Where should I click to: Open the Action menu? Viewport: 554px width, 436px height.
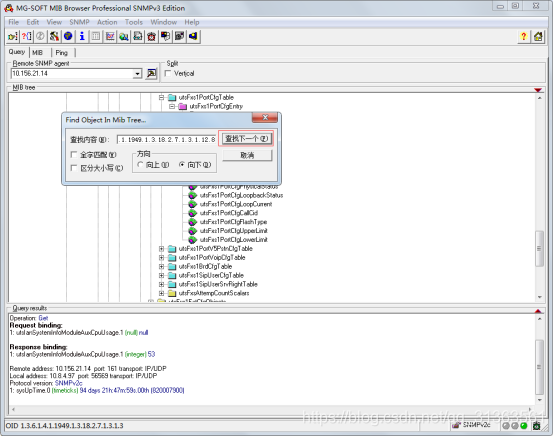[107, 22]
